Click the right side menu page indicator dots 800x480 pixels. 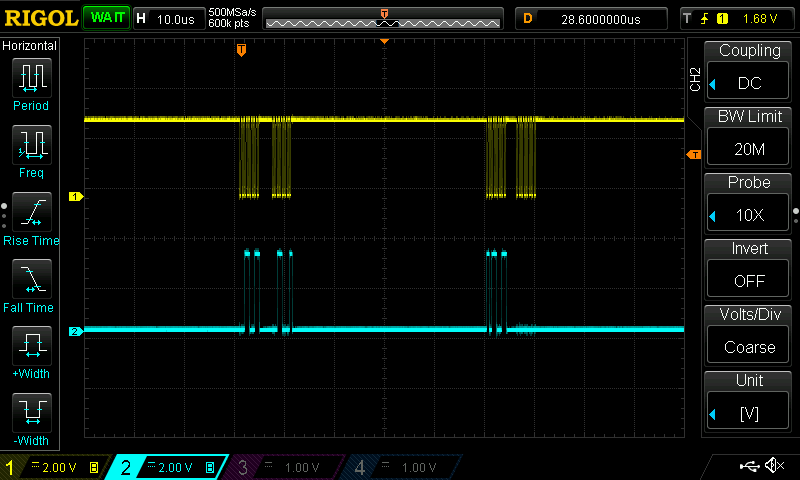point(795,216)
